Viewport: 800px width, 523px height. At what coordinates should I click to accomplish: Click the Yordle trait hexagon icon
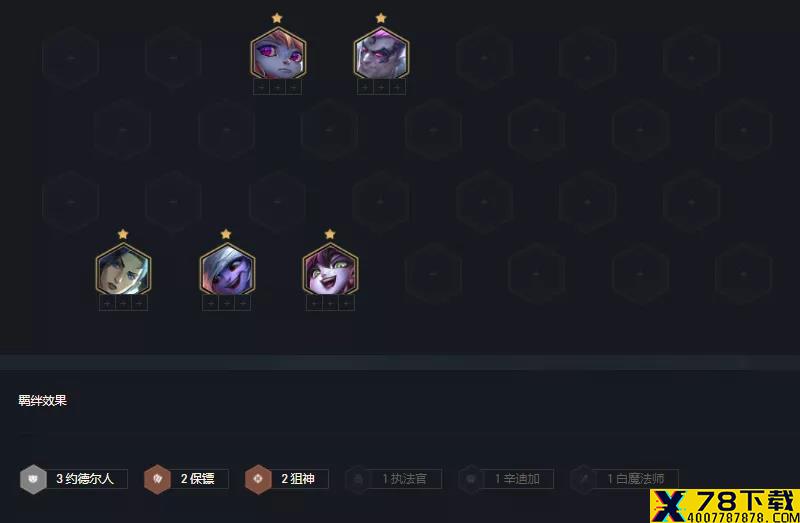pos(33,479)
